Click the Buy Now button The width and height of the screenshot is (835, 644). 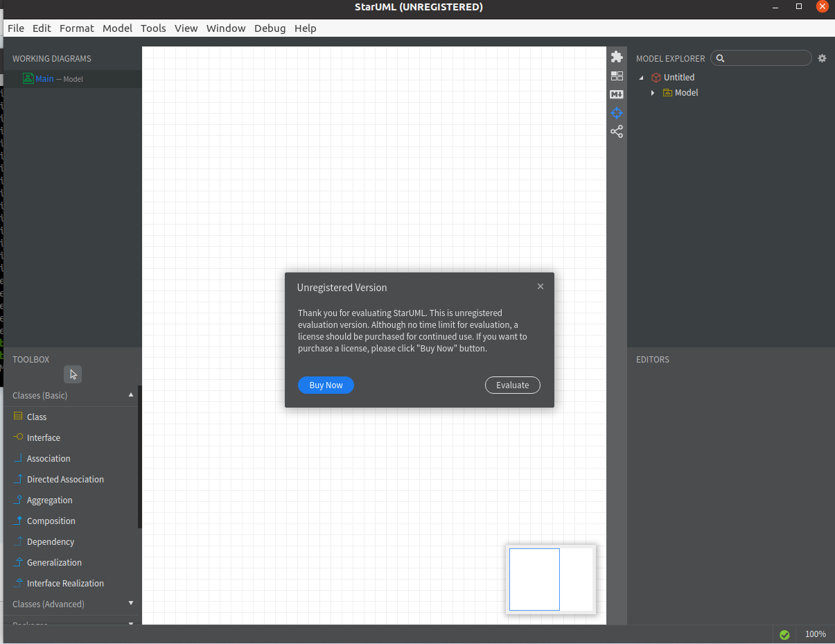(x=326, y=385)
